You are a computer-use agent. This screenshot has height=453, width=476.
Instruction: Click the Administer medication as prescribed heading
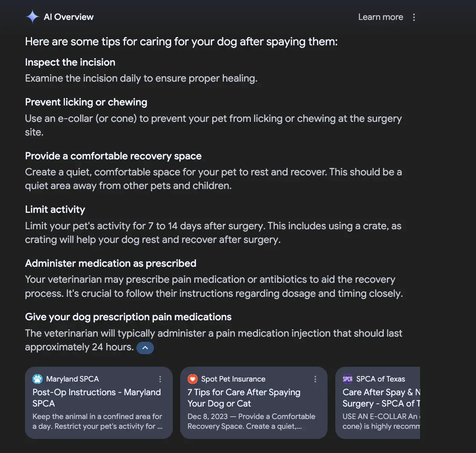point(111,264)
